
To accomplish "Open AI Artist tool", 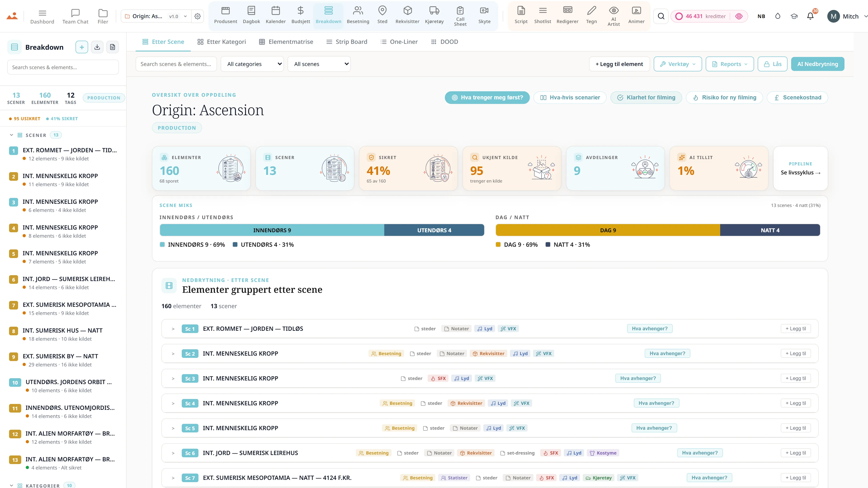I will (614, 16).
